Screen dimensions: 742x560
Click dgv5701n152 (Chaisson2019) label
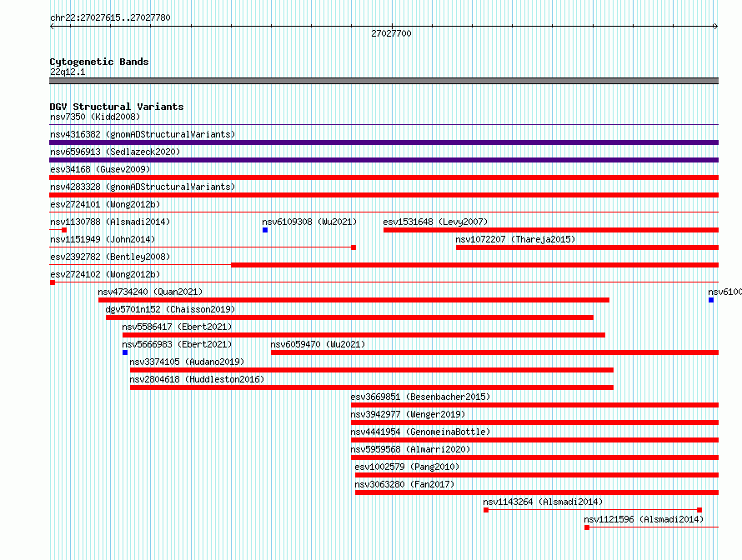(x=170, y=309)
